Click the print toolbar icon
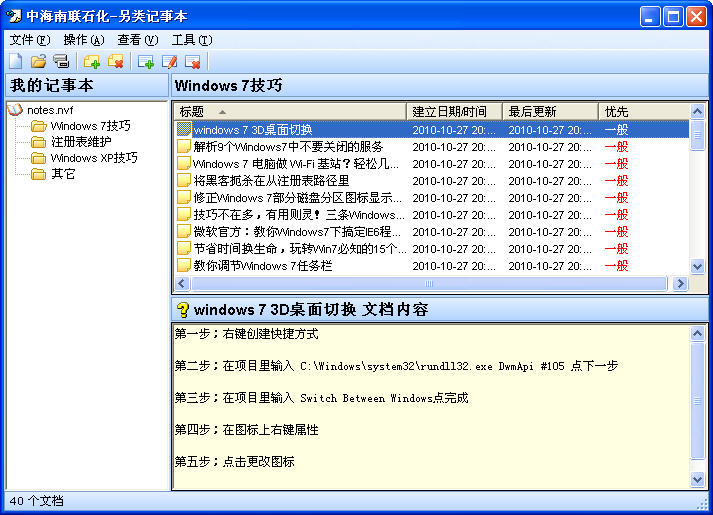Screen dimensions: 713x515 61,61
